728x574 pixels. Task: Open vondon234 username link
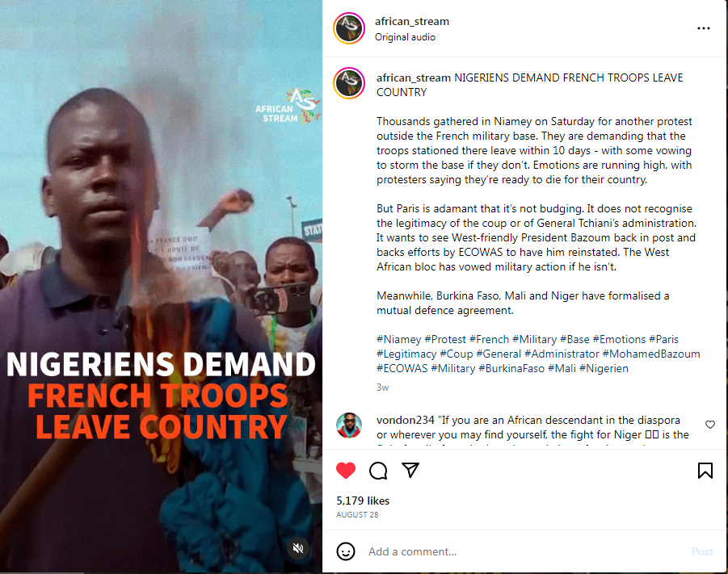coord(406,420)
